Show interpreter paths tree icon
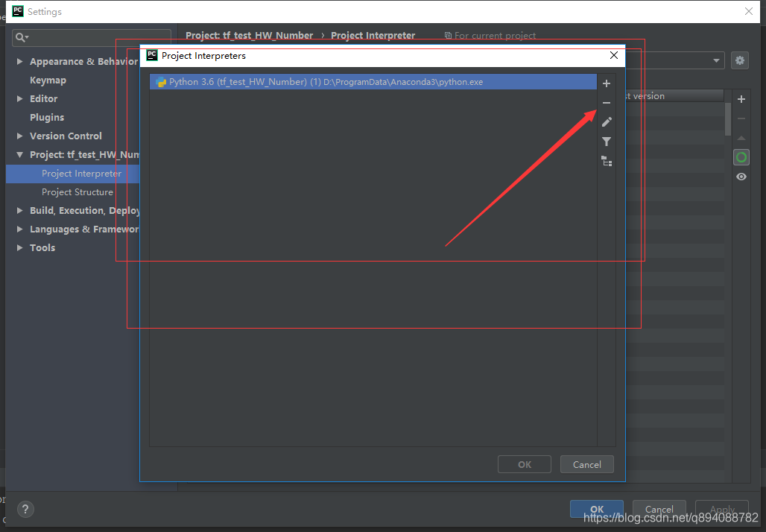 [607, 161]
